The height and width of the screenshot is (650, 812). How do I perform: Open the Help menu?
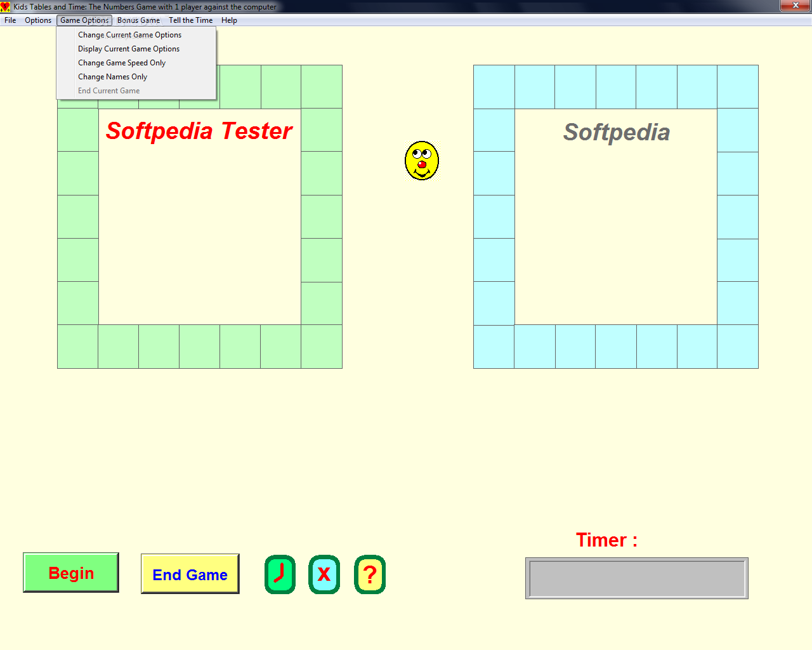coord(229,20)
